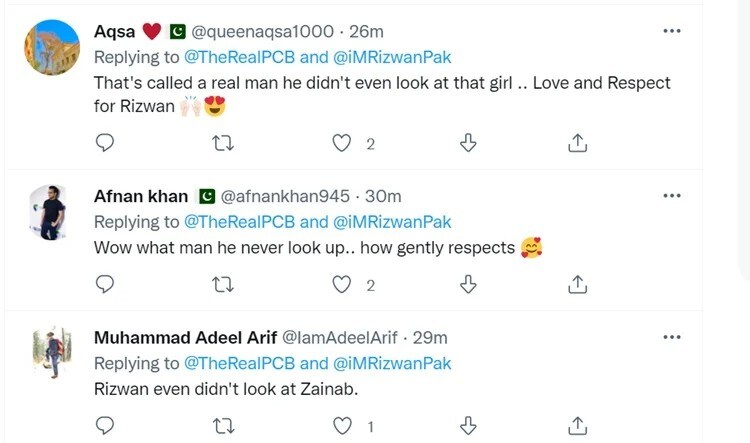Share Afnan khan's tweet
Image resolution: width=750 pixels, height=443 pixels.
(577, 285)
